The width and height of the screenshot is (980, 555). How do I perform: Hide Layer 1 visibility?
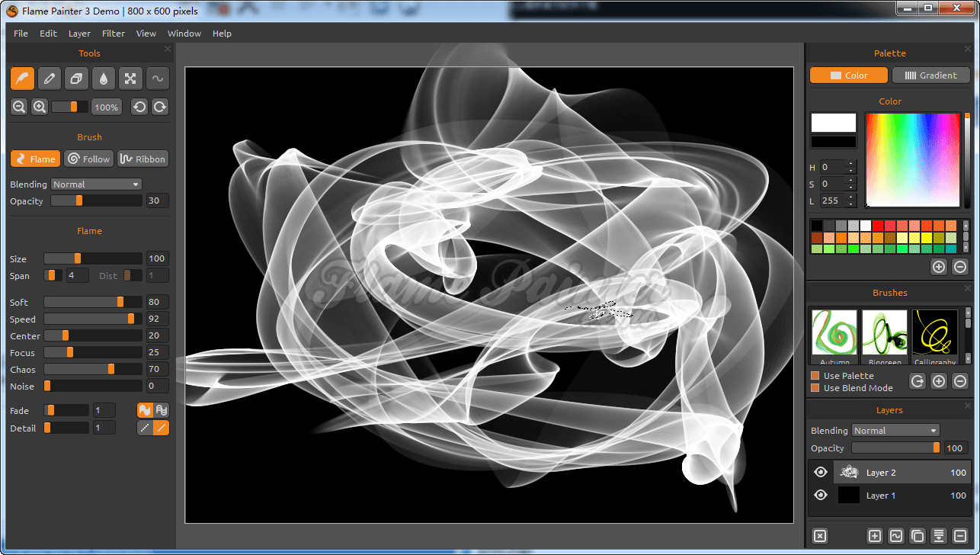821,495
